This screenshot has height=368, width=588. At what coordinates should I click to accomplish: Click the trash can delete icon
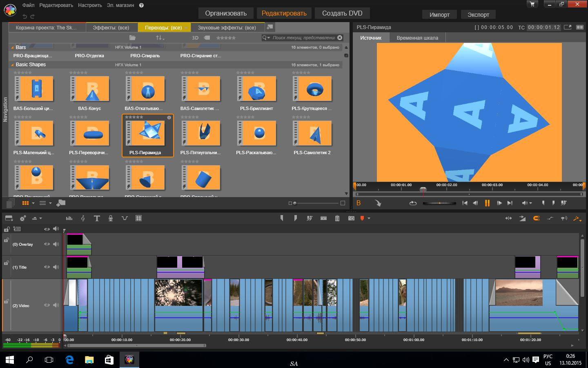point(337,218)
